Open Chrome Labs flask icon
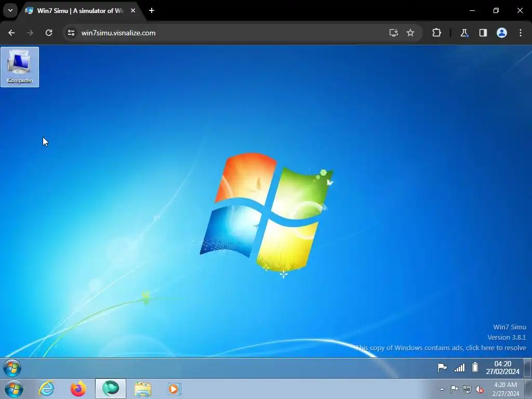This screenshot has width=532, height=399. click(x=464, y=33)
